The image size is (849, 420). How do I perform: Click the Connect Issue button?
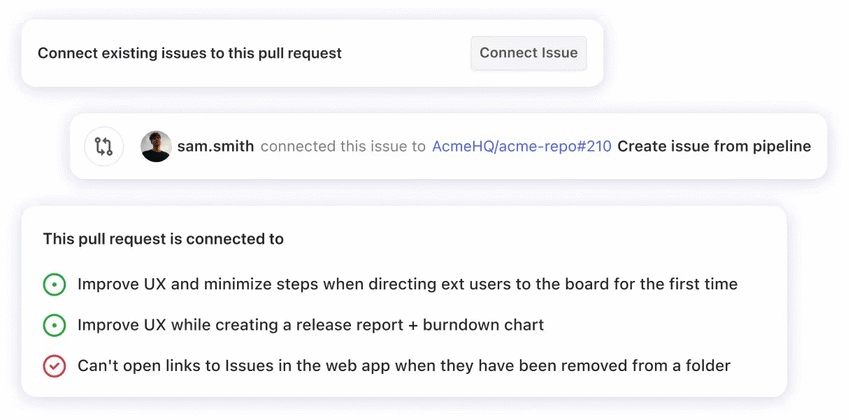528,53
